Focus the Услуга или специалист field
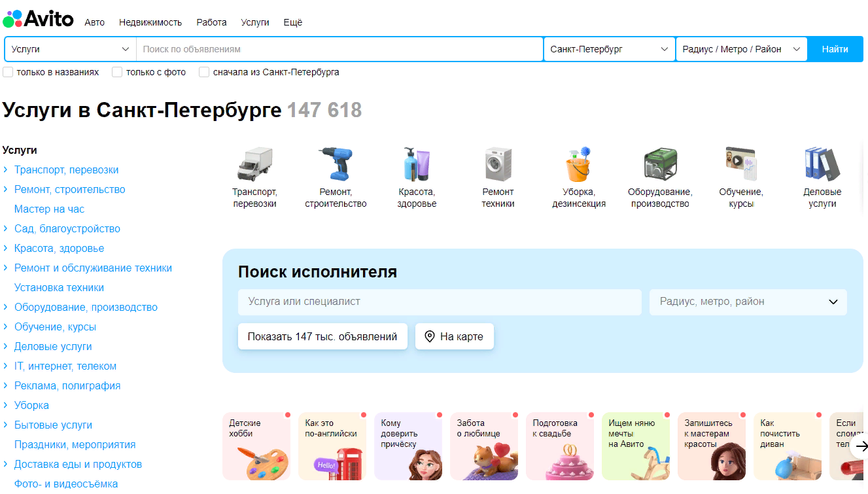Viewport: 868px width, 494px height. point(440,302)
